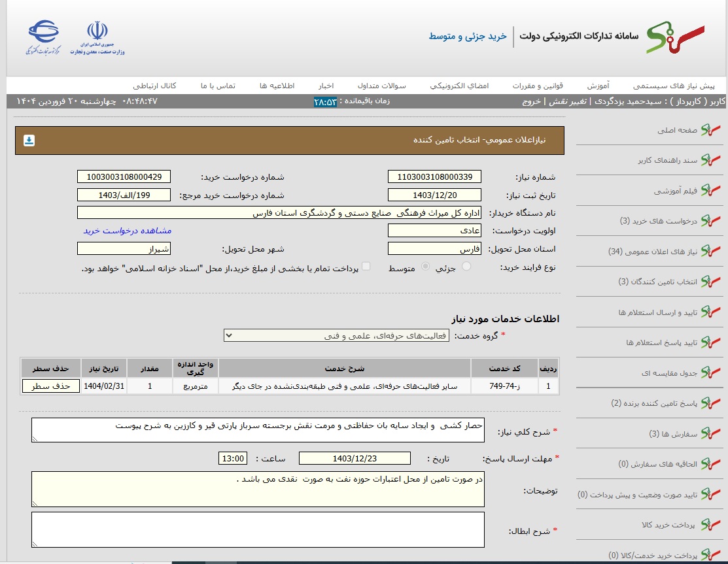Screen dimensions: 728x564
Task: Click the response deadline date field 1403/12/23
Action: [x=355, y=458]
